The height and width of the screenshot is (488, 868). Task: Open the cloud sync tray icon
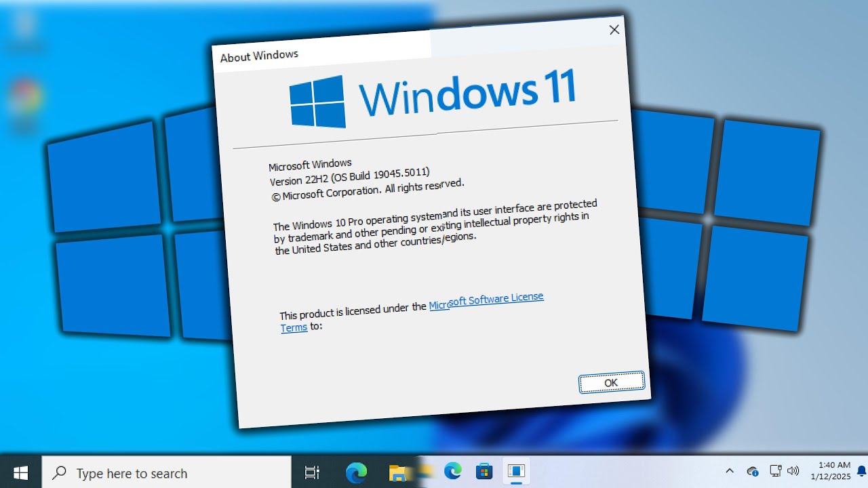pyautogui.click(x=752, y=471)
